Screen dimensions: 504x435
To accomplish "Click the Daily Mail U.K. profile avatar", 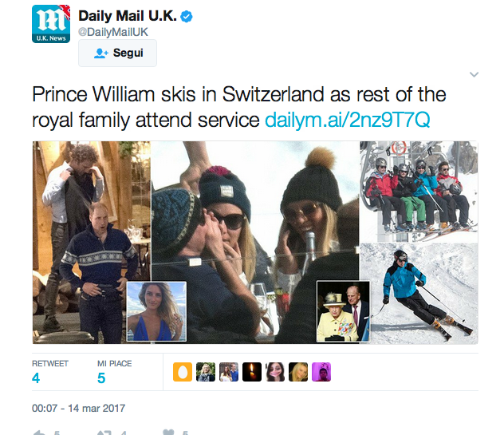I will (x=51, y=24).
